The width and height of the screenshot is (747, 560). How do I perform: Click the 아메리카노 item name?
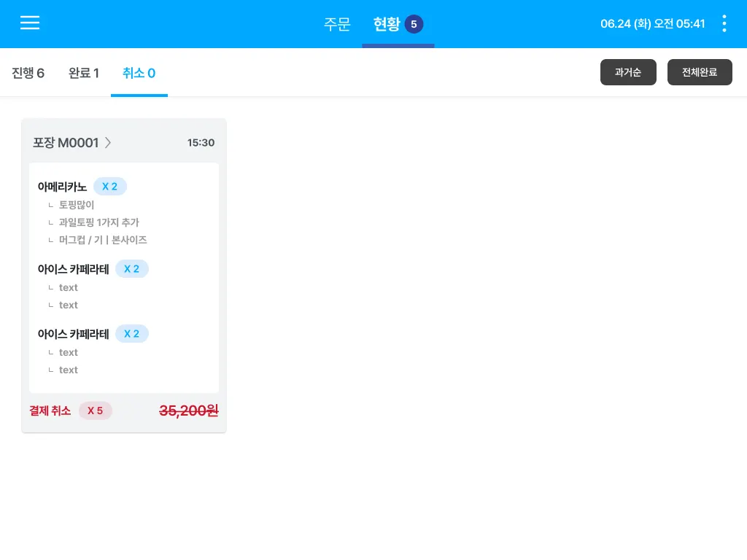[x=63, y=187]
